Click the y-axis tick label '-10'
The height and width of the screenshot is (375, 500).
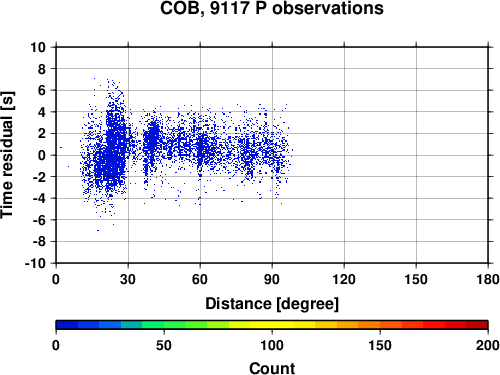[x=35, y=263]
